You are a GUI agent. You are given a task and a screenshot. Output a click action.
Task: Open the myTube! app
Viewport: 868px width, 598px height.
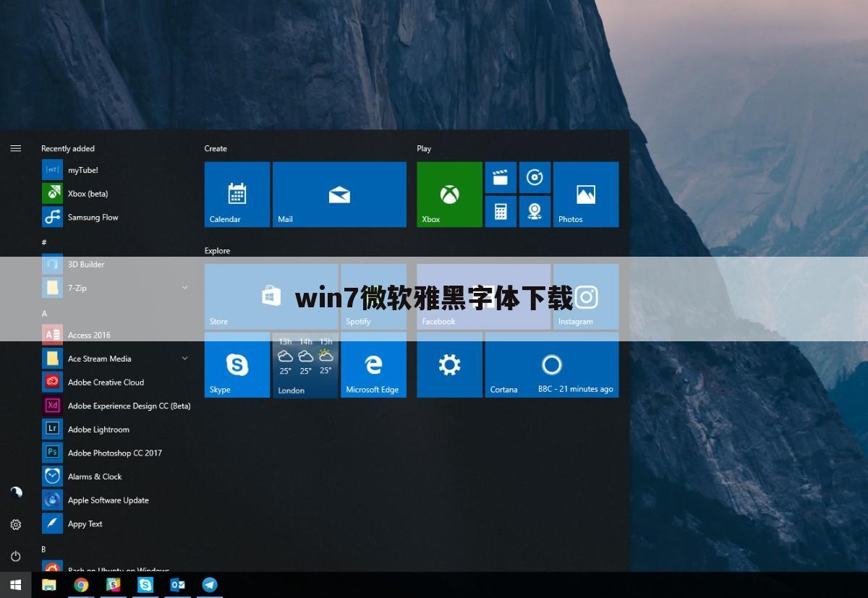coord(116,170)
